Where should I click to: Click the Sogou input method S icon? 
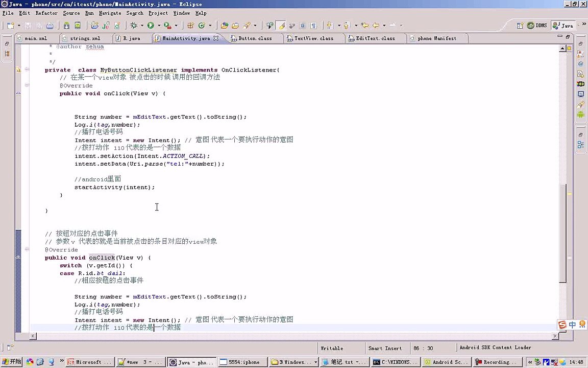(x=562, y=325)
